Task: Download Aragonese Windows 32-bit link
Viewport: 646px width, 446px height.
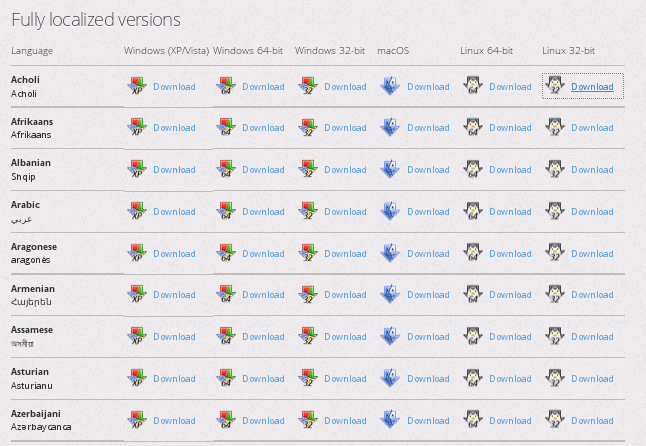Action: [x=345, y=254]
